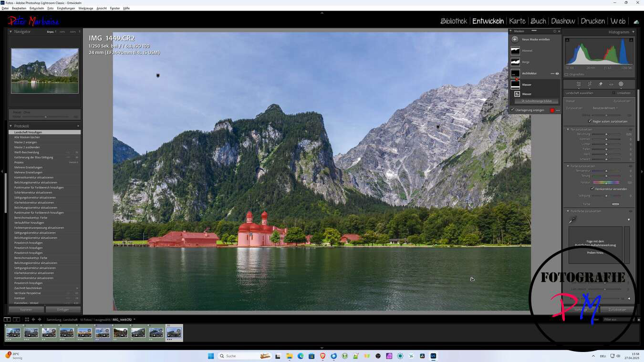Select the Crop overlay tool icon

point(590,84)
